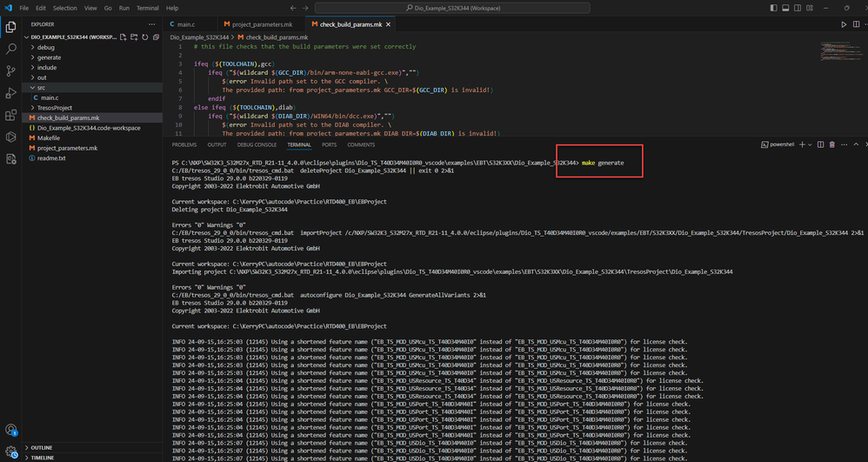Split the editor to the right

pyautogui.click(x=856, y=24)
